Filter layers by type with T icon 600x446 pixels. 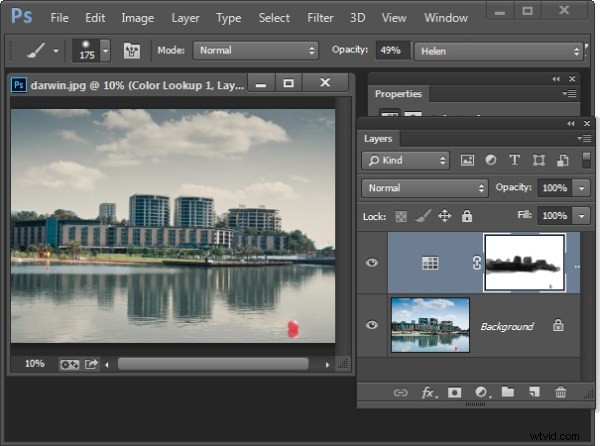(514, 160)
